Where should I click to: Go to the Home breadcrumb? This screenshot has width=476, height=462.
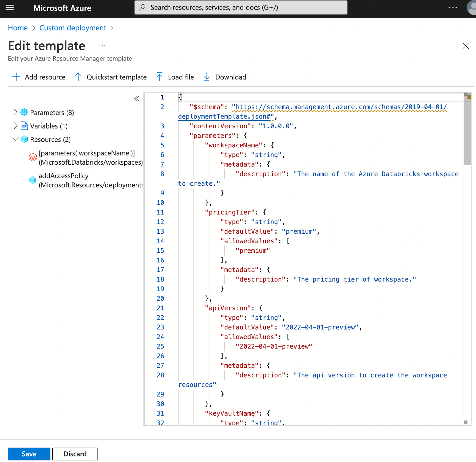pyautogui.click(x=18, y=28)
